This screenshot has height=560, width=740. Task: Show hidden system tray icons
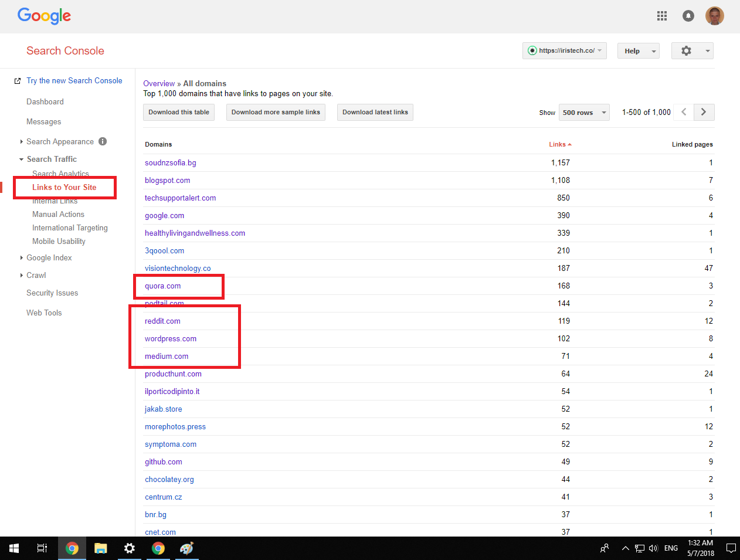[x=625, y=548]
